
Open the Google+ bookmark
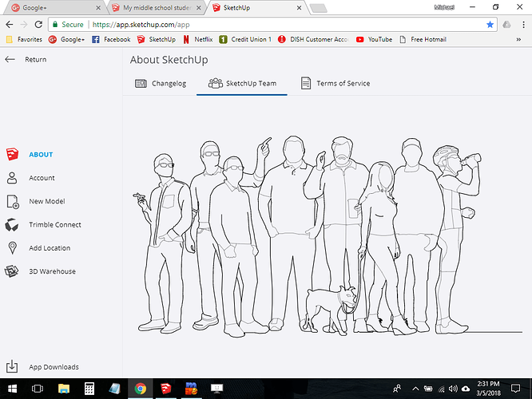coord(66,39)
